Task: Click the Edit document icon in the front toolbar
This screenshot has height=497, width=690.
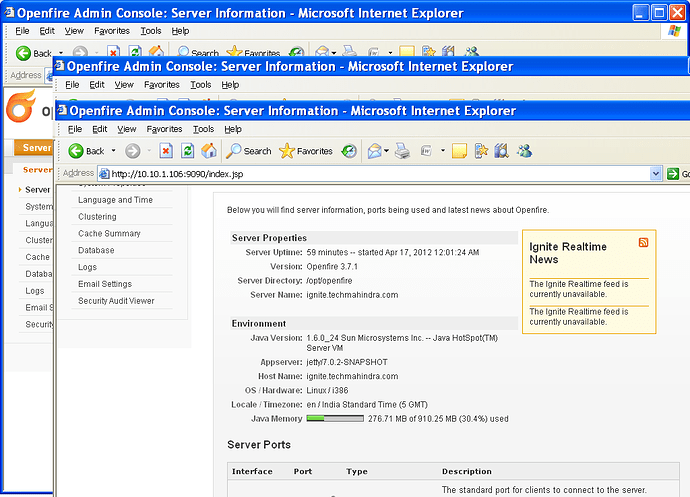Action: (x=426, y=151)
